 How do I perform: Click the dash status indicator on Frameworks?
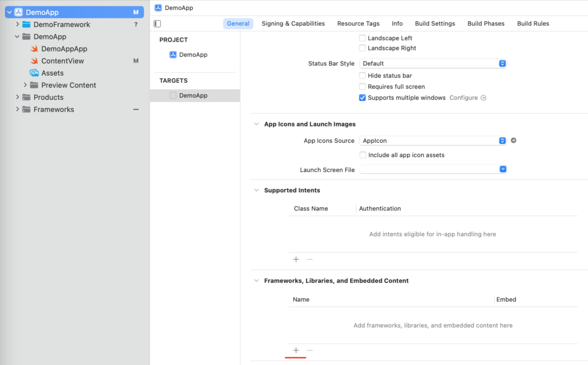pyautogui.click(x=136, y=110)
